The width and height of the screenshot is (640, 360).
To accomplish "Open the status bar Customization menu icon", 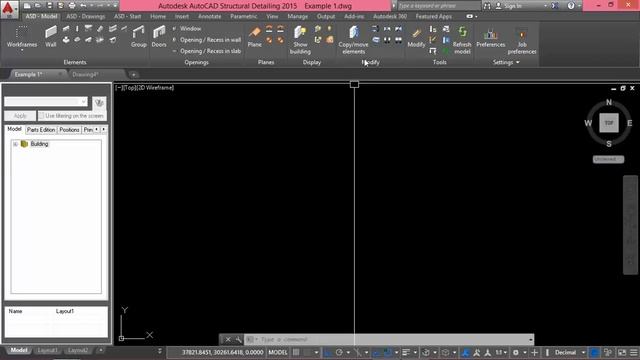I will click(633, 352).
